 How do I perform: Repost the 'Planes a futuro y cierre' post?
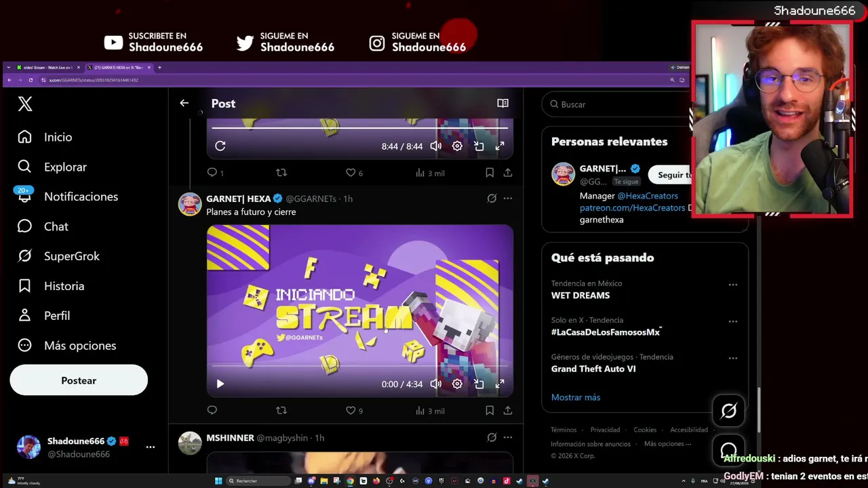pos(281,410)
